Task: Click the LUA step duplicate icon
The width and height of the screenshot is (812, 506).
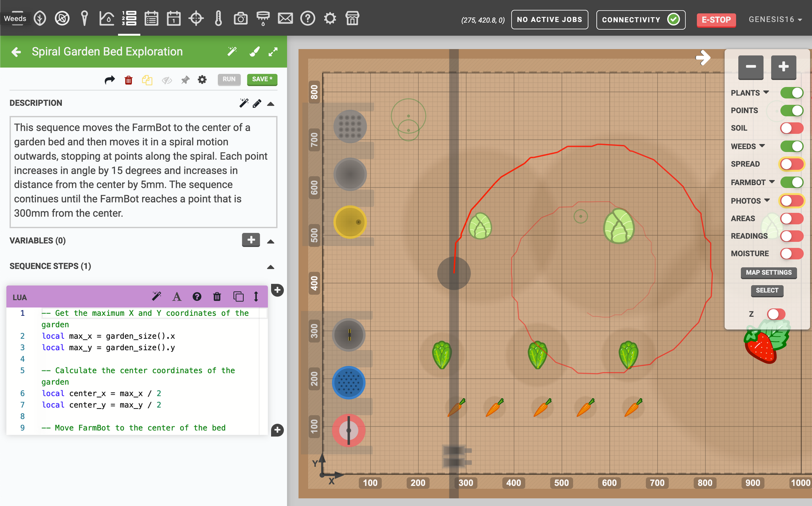Action: click(x=238, y=296)
